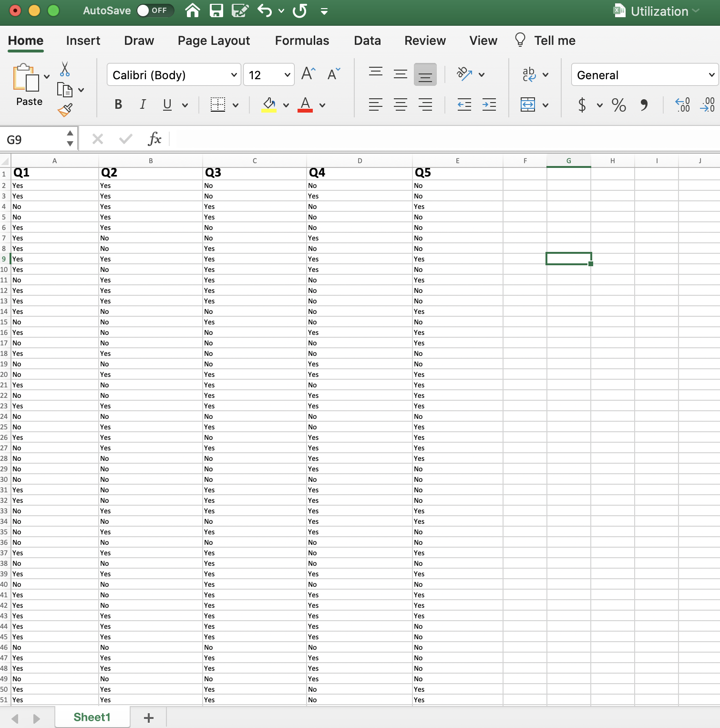Decrease indent of cell contents

coord(464,104)
